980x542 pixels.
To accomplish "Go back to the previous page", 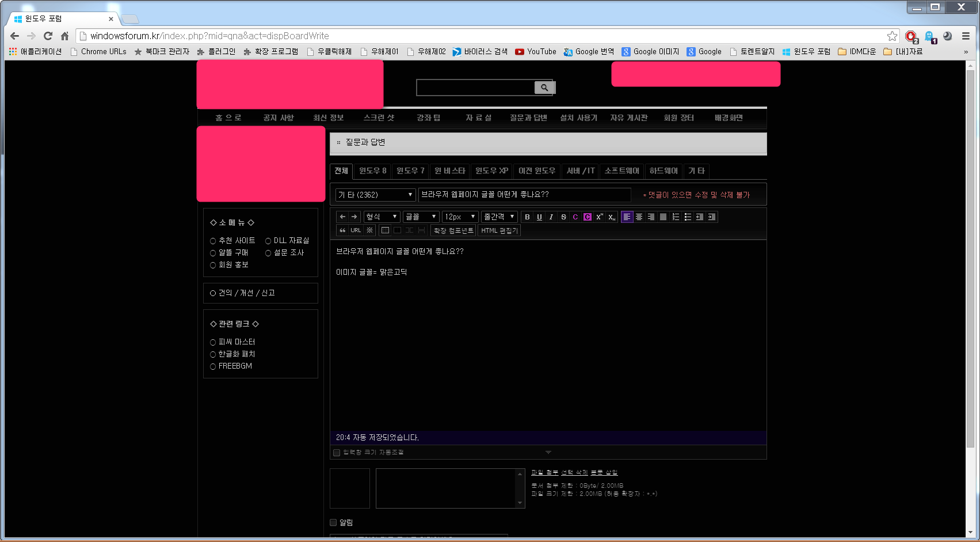I will coord(15,36).
